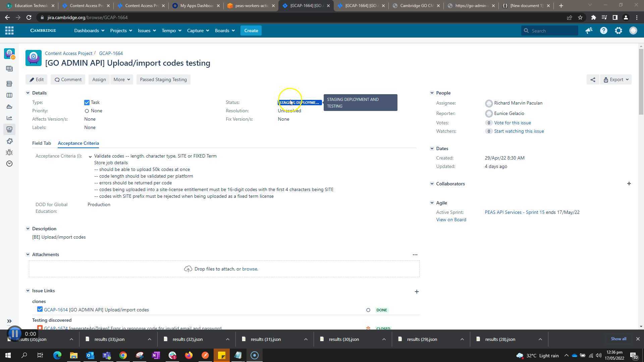Collapse the Details section

[x=28, y=93]
